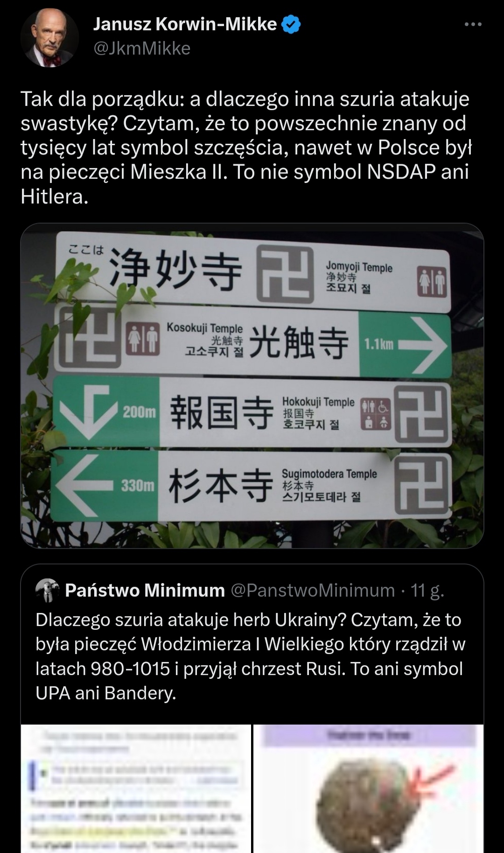Open the blurred text screenshot thumbnail

click(136, 789)
